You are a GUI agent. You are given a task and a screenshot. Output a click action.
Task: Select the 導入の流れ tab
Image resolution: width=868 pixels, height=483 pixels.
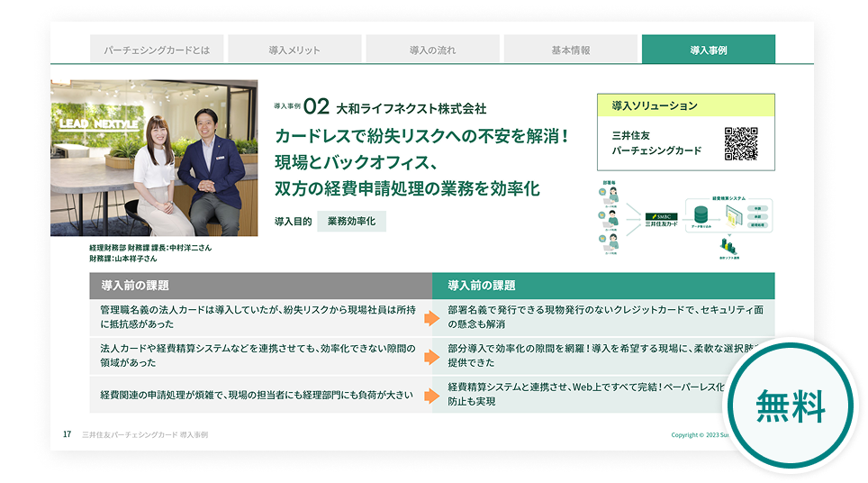click(432, 50)
